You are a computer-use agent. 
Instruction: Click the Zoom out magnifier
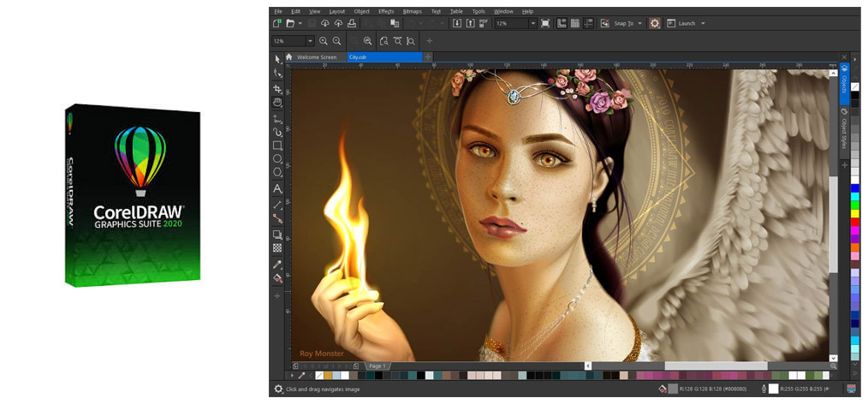(x=336, y=41)
